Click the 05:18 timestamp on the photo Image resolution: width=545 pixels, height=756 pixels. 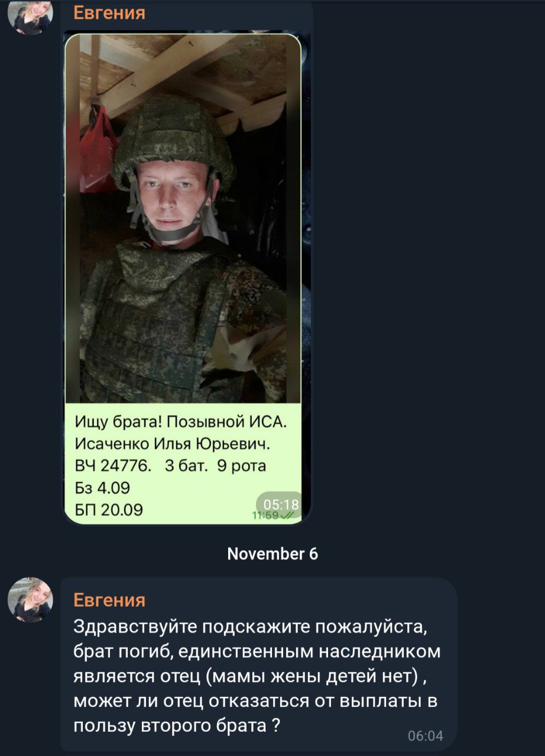tap(281, 504)
